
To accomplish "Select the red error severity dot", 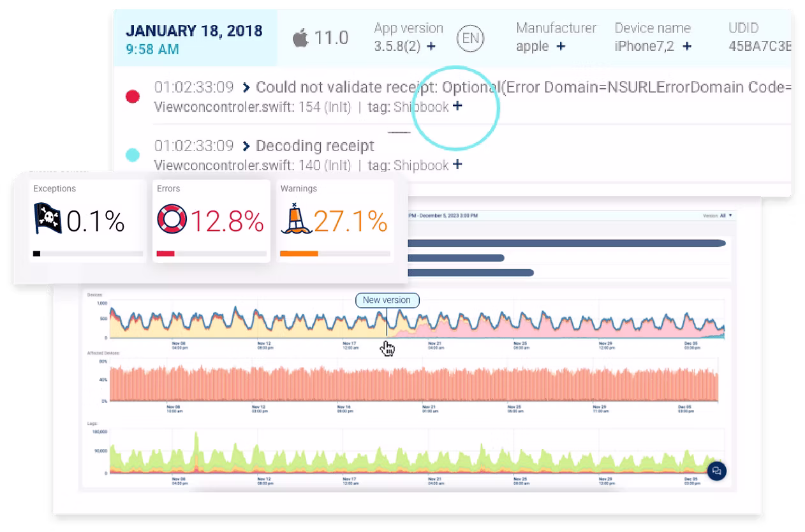I will (x=133, y=96).
